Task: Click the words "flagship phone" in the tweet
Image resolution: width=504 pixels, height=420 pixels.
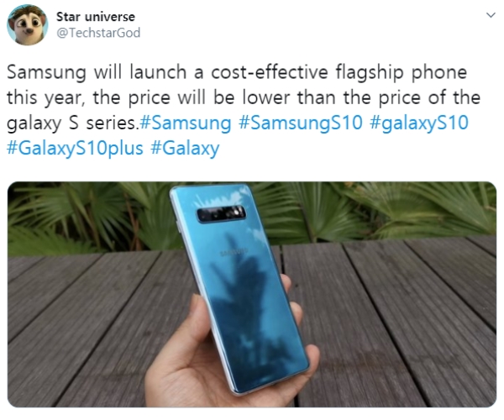Action: click(402, 72)
